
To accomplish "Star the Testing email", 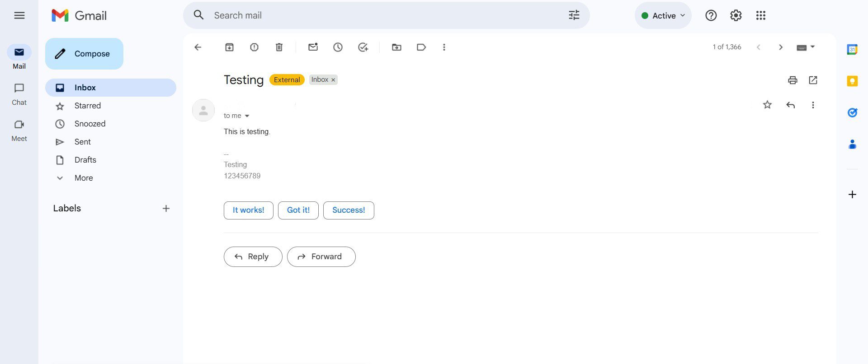I will coord(767,105).
